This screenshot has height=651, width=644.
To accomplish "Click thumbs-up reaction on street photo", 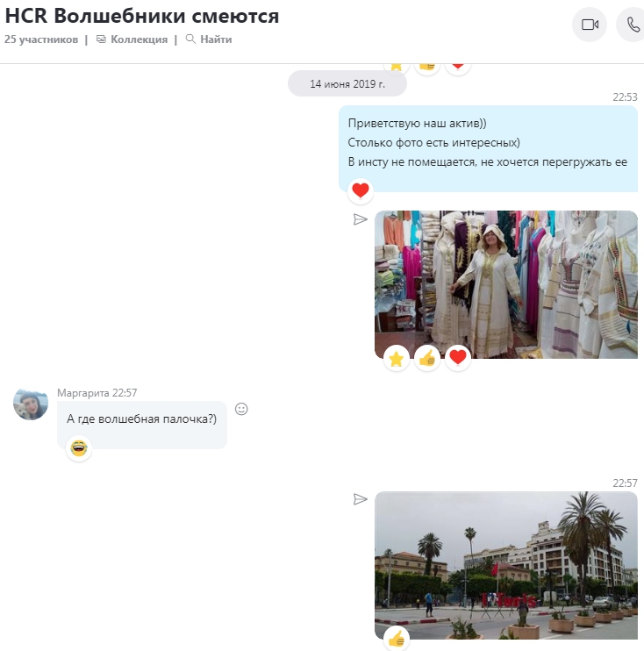I will (397, 639).
